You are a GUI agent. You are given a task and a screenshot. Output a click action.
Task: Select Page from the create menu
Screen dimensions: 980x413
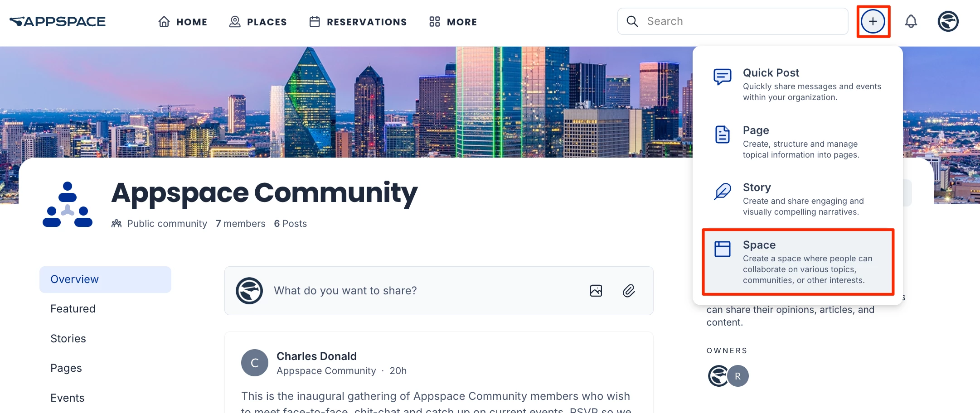[x=798, y=142]
